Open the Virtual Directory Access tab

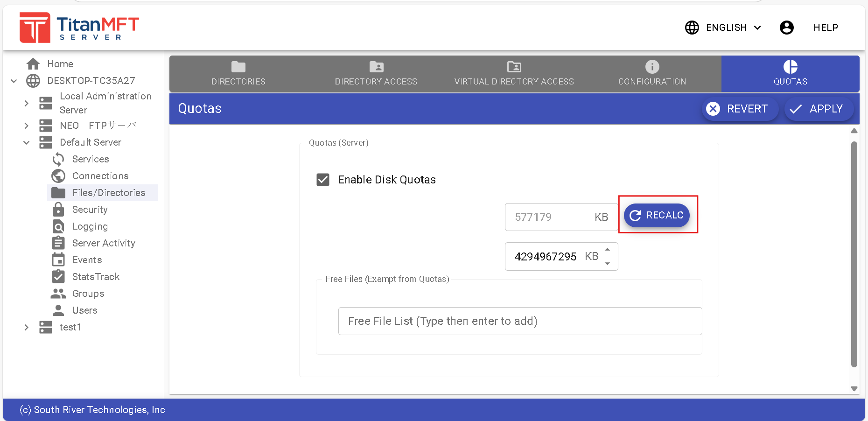tap(514, 74)
